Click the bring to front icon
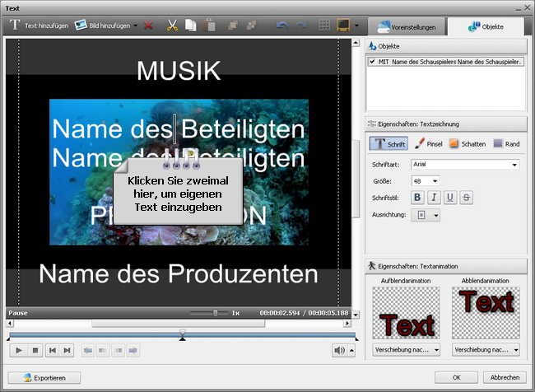This screenshot has height=392, width=535. coord(233,26)
